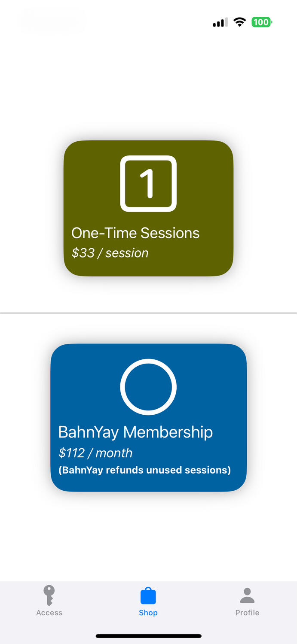The height and width of the screenshot is (644, 297).
Task: Tap the person silhouette Profile icon
Action: click(x=247, y=595)
